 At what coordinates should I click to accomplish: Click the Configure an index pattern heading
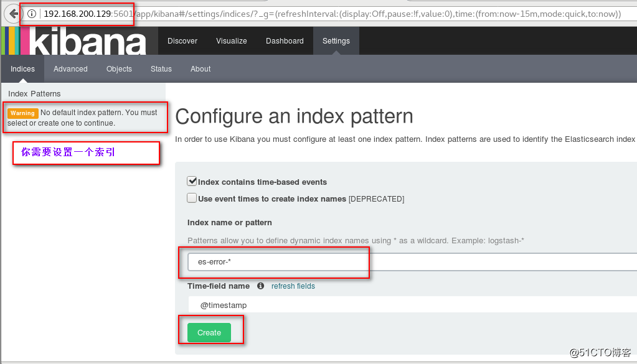tap(294, 116)
